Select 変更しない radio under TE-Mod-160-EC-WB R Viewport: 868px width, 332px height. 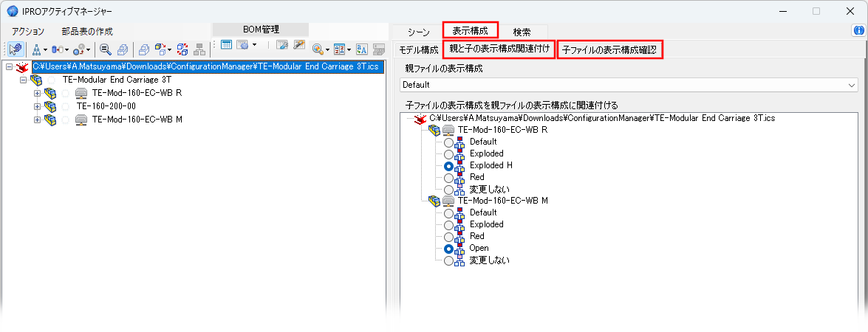coord(448,190)
